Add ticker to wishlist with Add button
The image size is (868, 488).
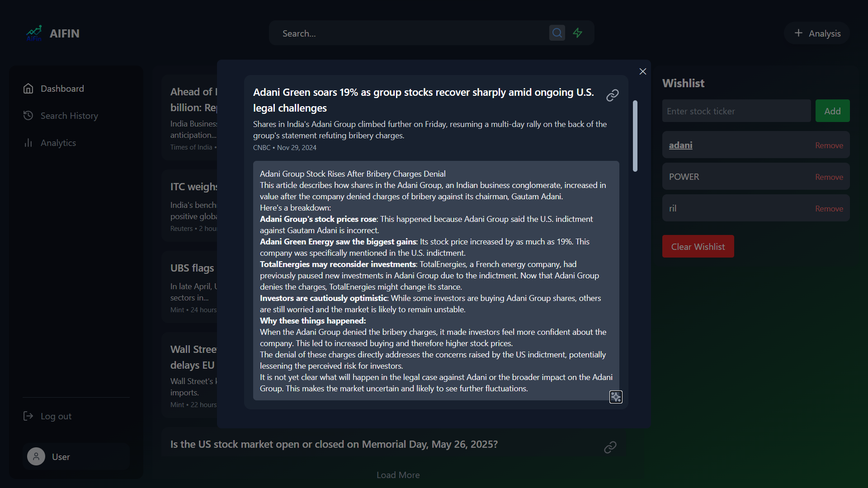pyautogui.click(x=832, y=111)
